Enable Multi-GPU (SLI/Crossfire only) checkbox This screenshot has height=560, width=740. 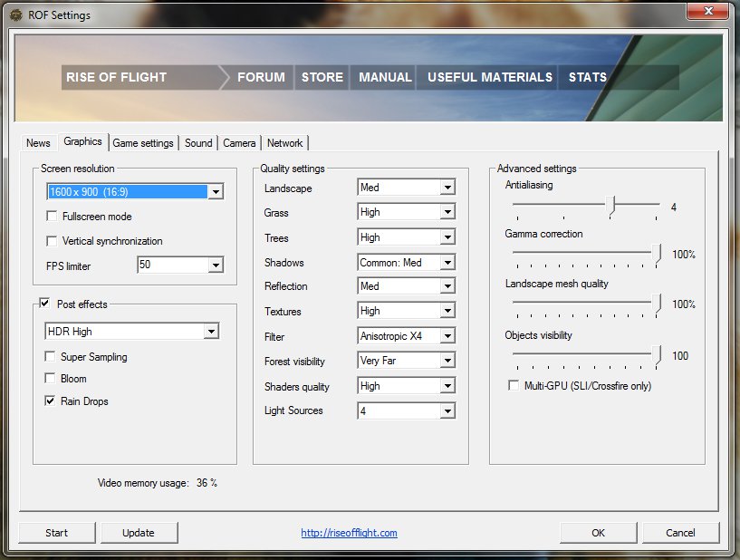point(514,385)
